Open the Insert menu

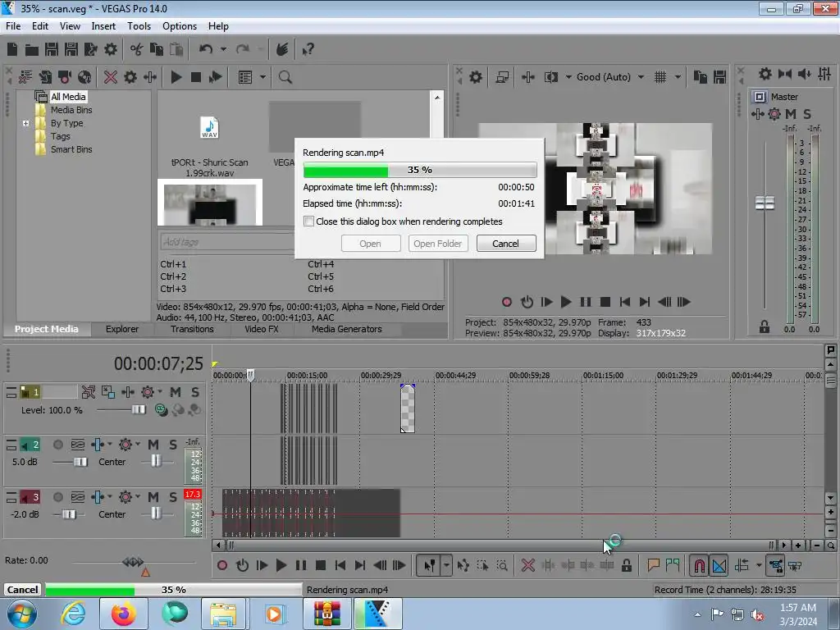(103, 25)
